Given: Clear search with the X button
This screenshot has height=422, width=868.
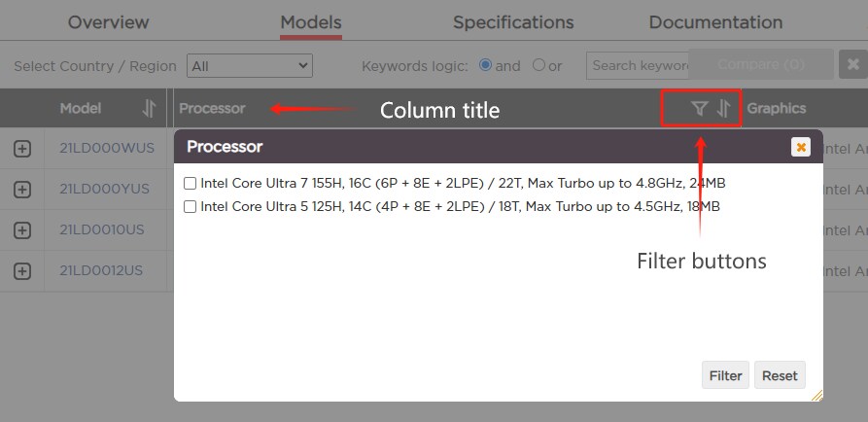Looking at the screenshot, I should (852, 65).
